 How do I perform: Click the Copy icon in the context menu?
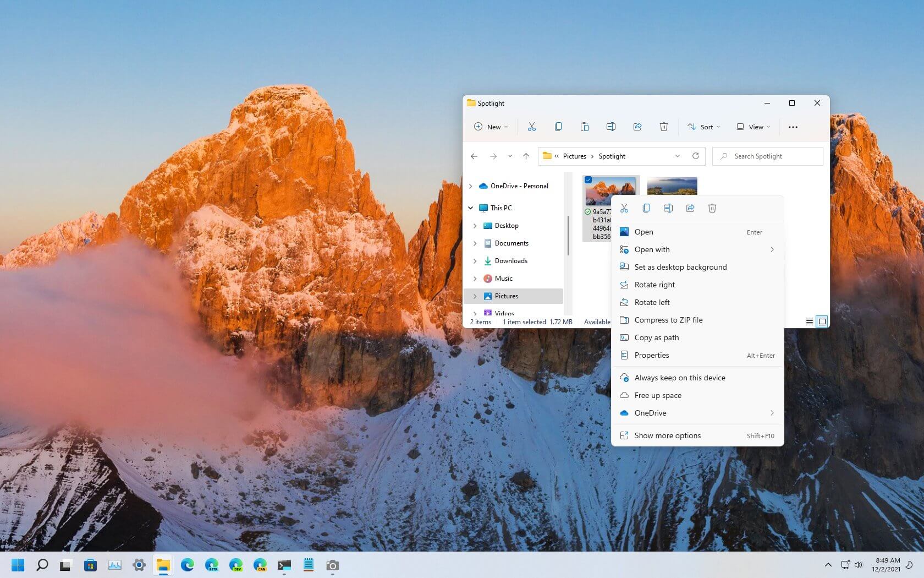pyautogui.click(x=646, y=208)
